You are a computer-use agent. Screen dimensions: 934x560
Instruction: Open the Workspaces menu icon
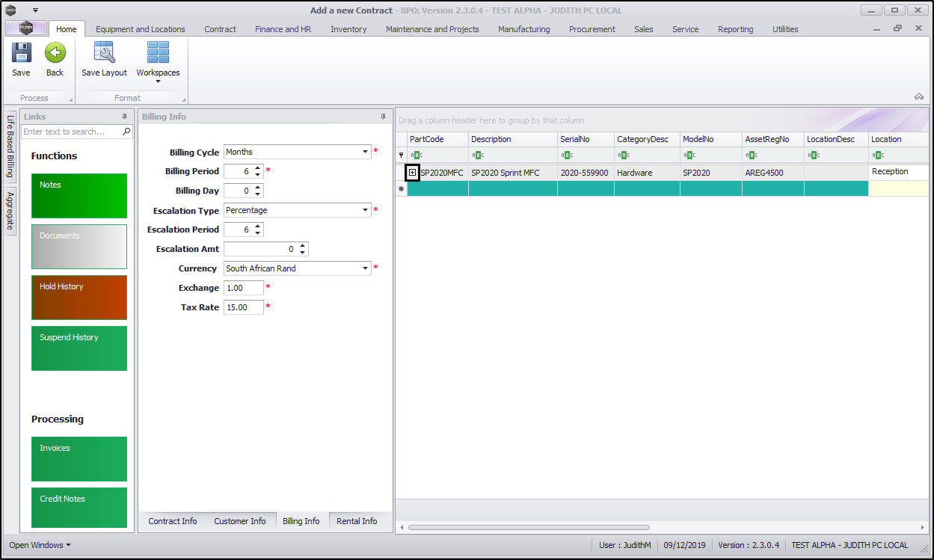[x=158, y=53]
